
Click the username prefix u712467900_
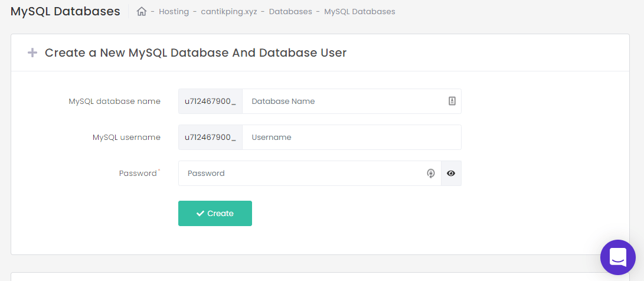tap(210, 138)
